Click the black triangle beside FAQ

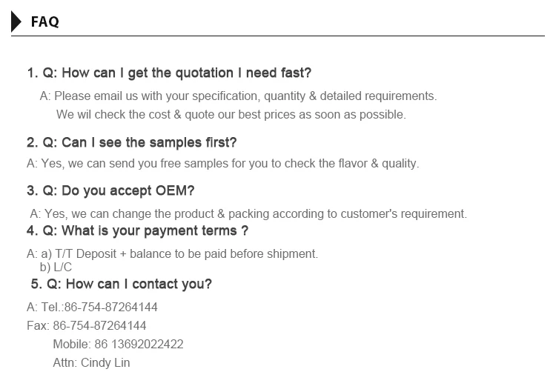17,21
